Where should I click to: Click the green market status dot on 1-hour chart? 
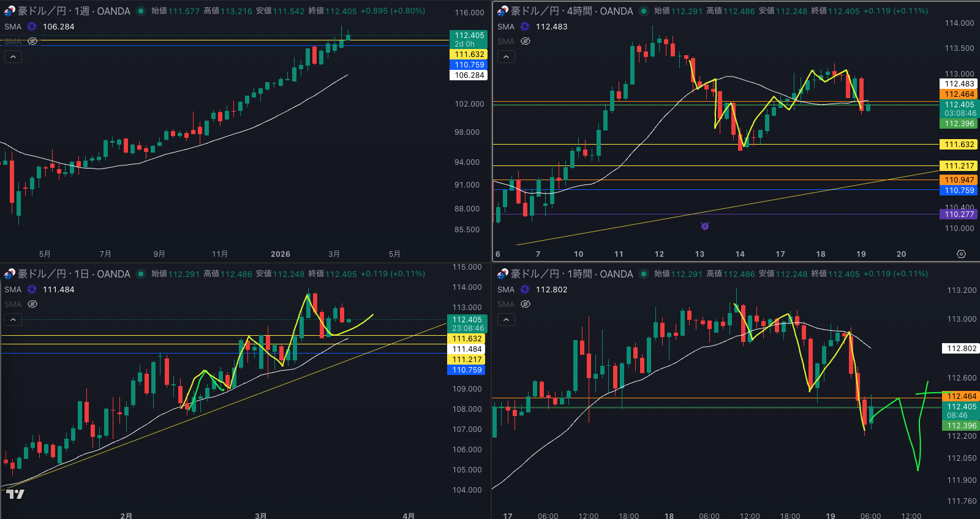pyautogui.click(x=644, y=274)
